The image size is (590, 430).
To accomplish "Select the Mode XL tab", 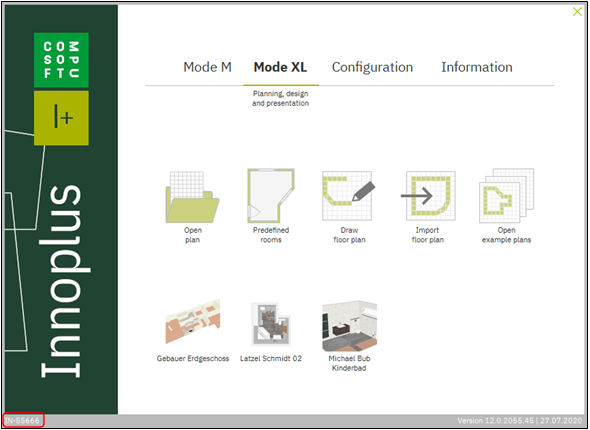I will pyautogui.click(x=280, y=67).
